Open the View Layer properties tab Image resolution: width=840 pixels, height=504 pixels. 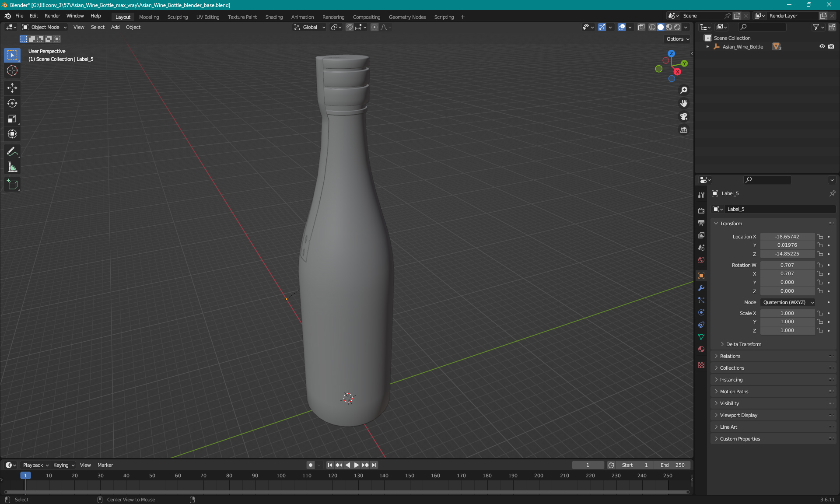[x=701, y=235]
